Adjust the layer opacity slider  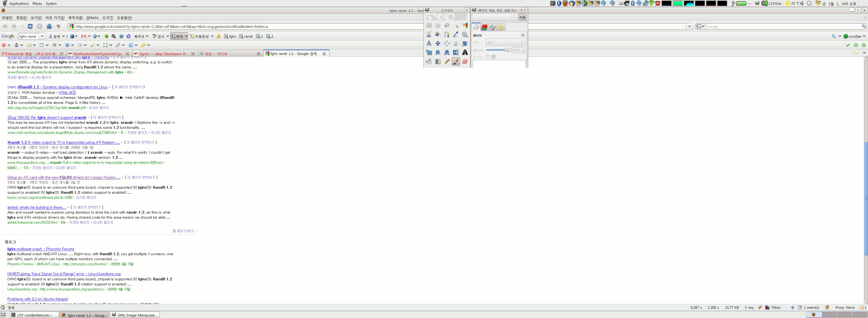tap(498, 50)
